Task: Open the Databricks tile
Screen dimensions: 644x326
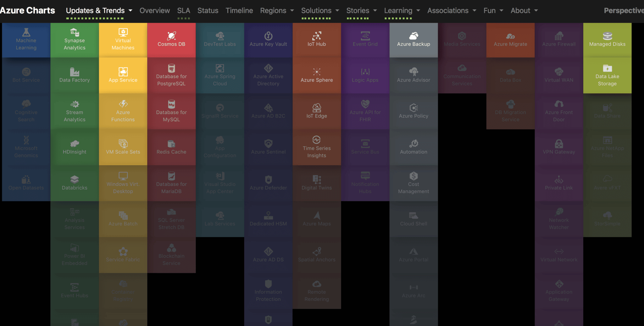Action: [75, 183]
